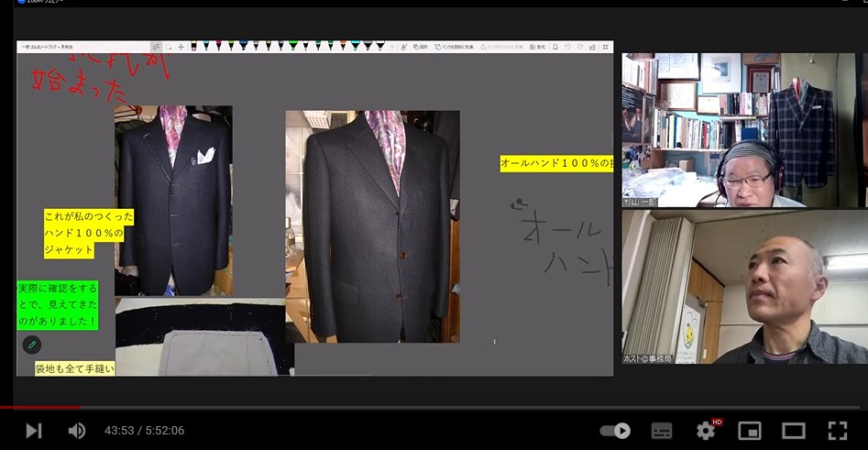
Task: Click the 43:53 / 5:52:06 time display
Action: pyautogui.click(x=145, y=431)
